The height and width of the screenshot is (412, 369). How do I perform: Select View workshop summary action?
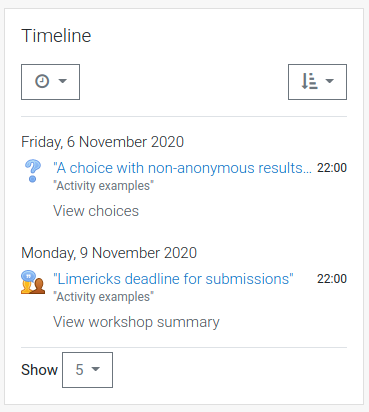click(x=136, y=322)
